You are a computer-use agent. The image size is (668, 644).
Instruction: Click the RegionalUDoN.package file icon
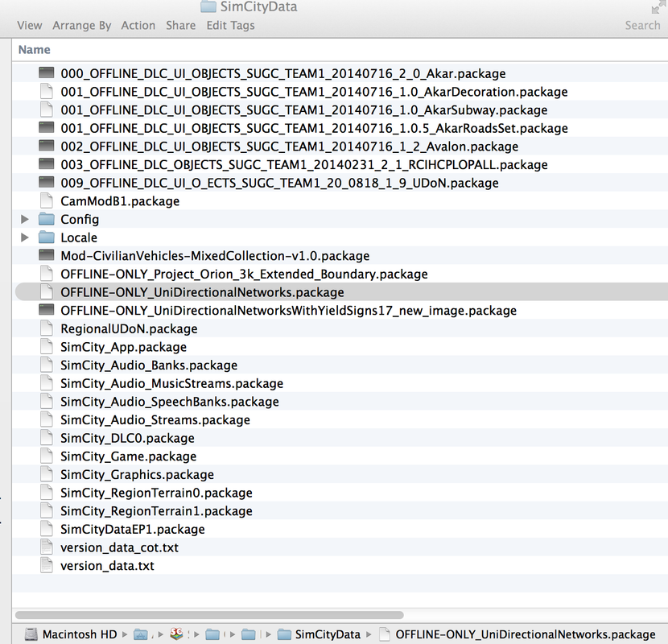click(x=47, y=328)
